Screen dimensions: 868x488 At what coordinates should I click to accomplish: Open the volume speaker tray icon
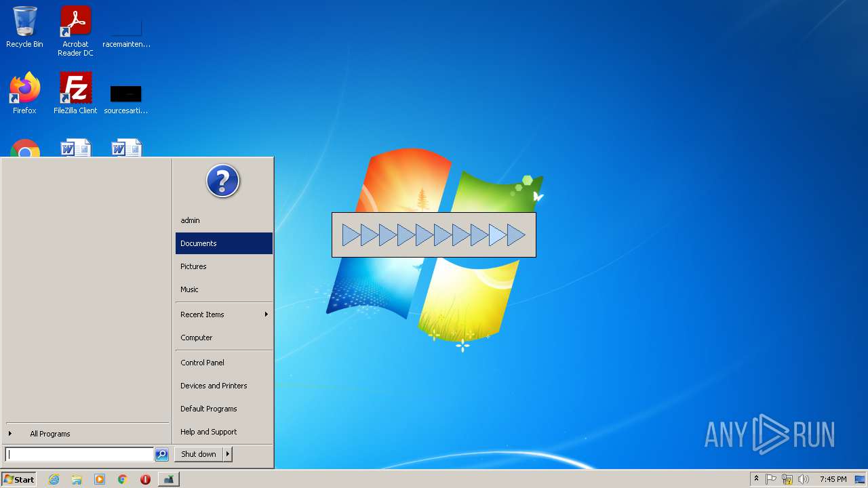(804, 479)
